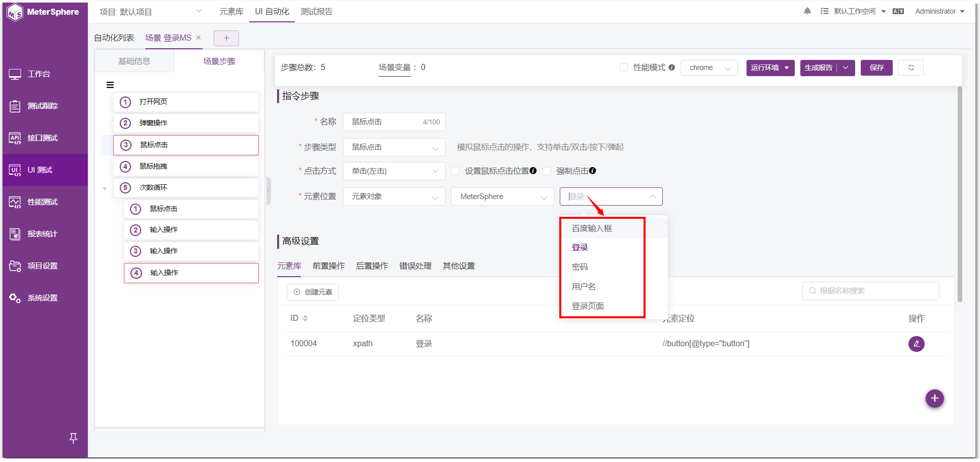Viewport: 980px width, 462px height.
Task: Check 强制点击 option
Action: coord(547,171)
